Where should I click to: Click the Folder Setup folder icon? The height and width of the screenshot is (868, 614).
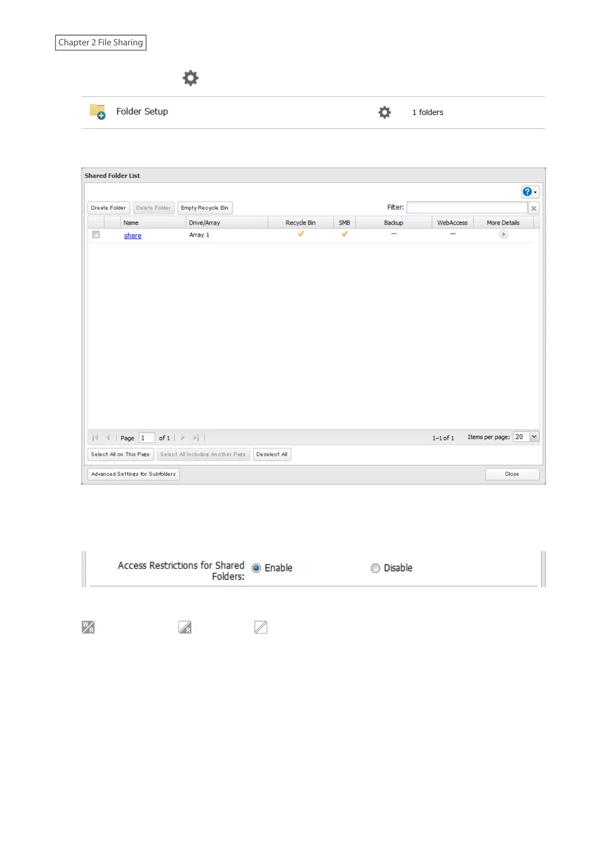pyautogui.click(x=97, y=111)
